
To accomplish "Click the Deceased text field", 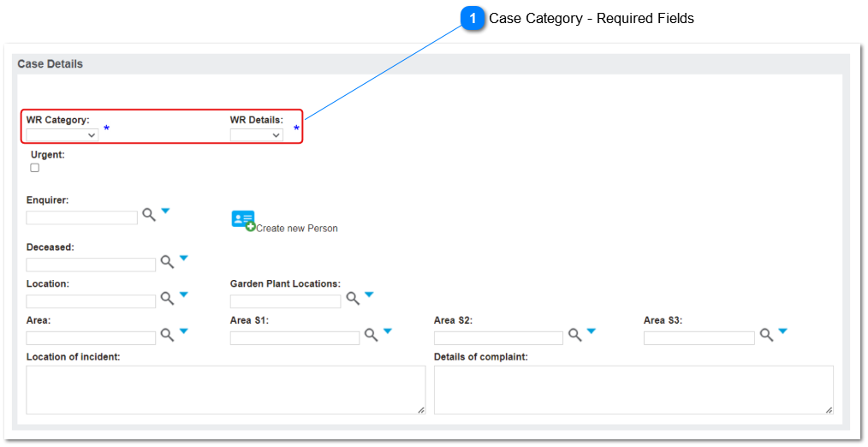I will (91, 265).
